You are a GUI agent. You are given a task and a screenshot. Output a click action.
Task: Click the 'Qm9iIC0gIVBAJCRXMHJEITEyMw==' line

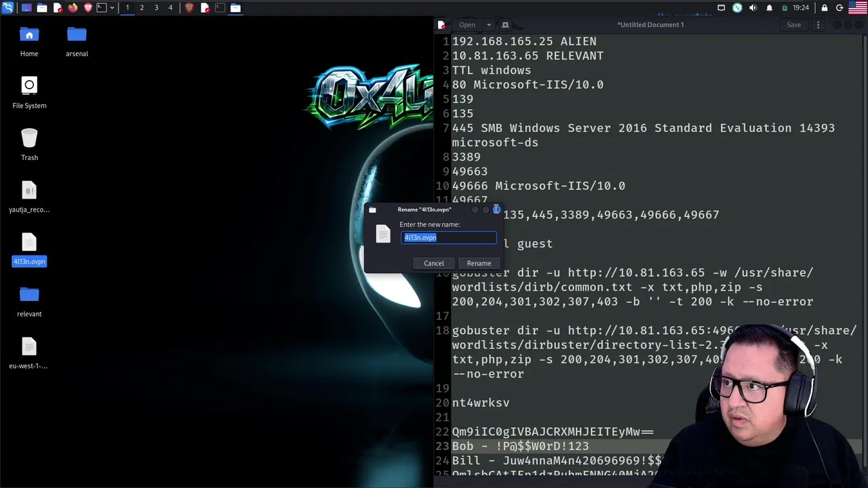[x=553, y=432]
